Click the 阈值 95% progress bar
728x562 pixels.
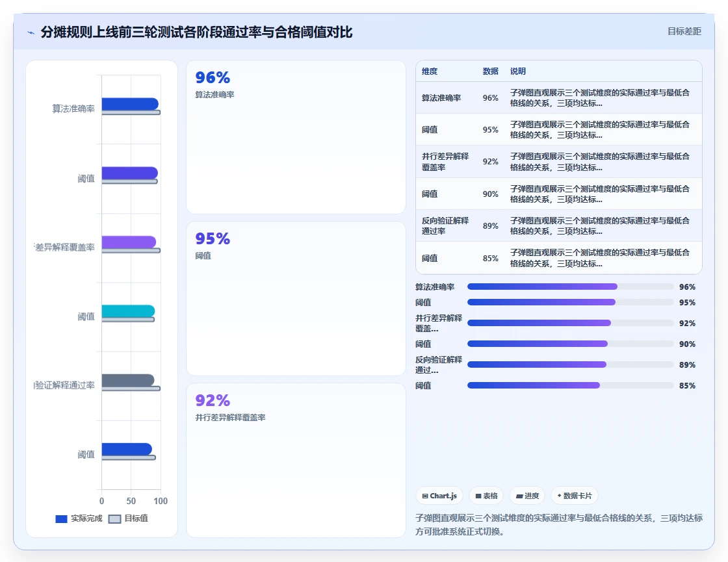570,303
